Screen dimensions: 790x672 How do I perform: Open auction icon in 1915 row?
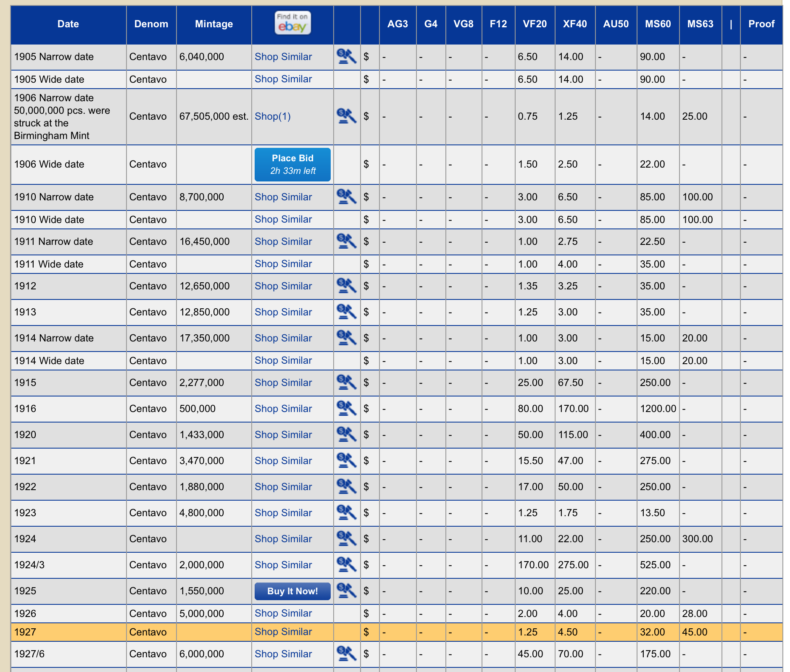point(347,382)
